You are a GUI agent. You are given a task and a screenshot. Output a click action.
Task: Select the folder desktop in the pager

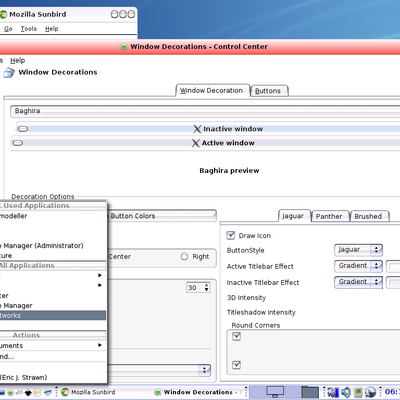click(310, 392)
